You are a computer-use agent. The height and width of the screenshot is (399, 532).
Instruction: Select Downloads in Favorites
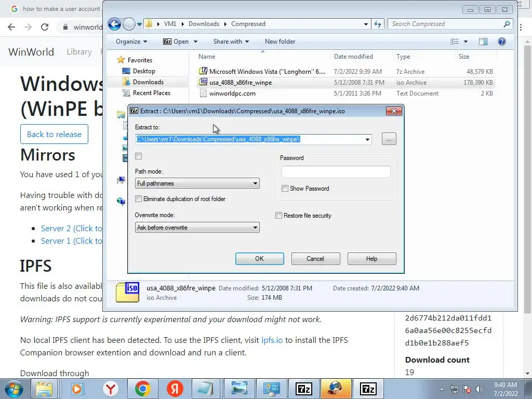click(148, 82)
